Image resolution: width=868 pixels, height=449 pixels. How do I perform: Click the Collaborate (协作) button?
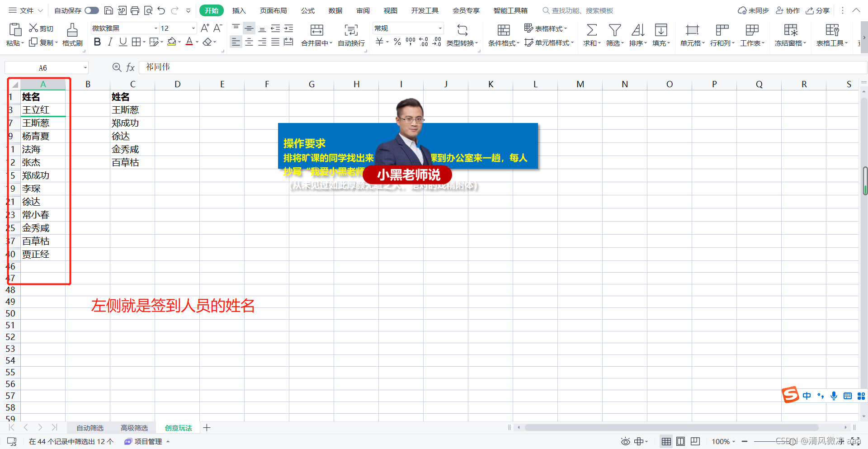(788, 10)
